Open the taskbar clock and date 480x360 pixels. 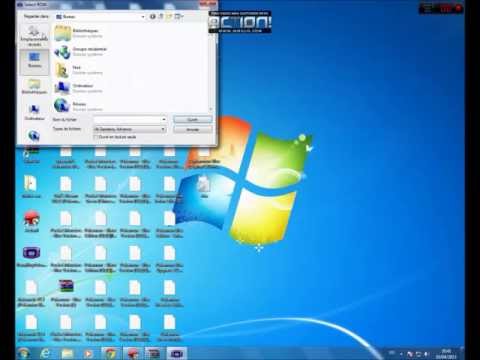coord(446,354)
